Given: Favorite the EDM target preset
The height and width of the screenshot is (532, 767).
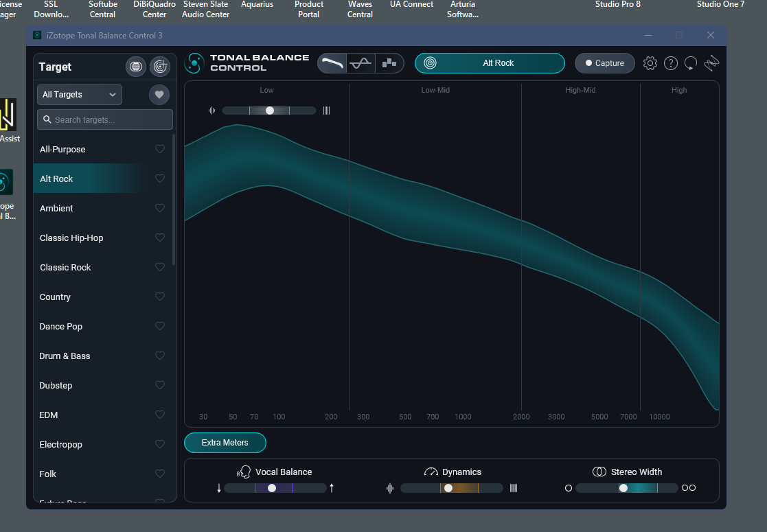Looking at the screenshot, I should click(x=159, y=415).
